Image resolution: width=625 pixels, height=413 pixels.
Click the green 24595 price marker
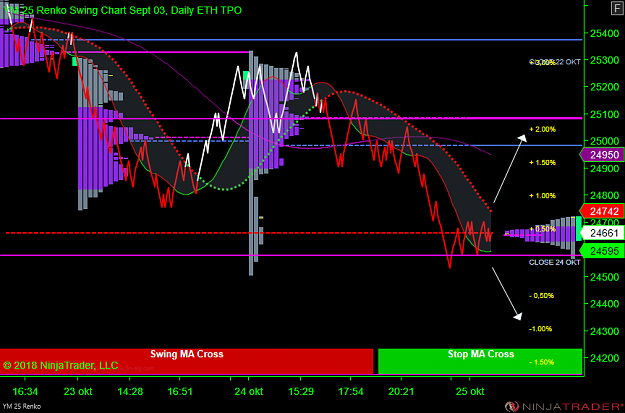(603, 251)
